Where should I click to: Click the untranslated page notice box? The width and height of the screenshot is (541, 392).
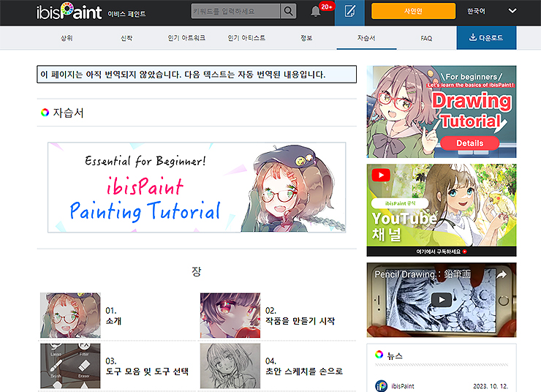(197, 74)
